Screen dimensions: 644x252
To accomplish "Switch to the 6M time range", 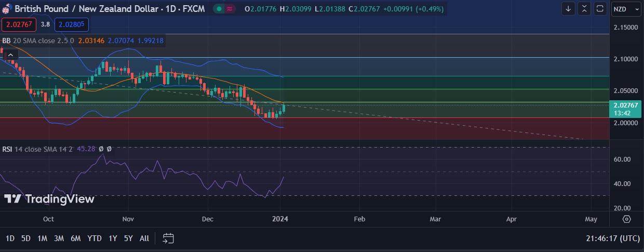I will tap(76, 238).
